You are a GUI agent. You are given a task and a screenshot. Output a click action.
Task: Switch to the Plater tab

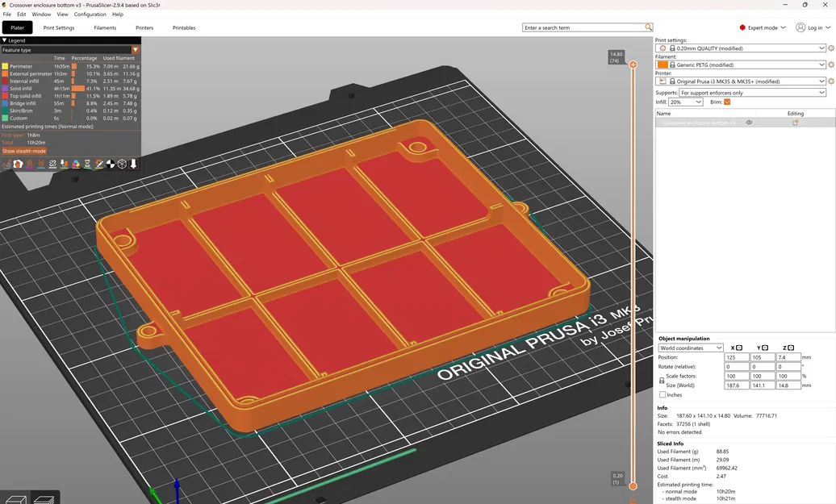[x=18, y=27]
